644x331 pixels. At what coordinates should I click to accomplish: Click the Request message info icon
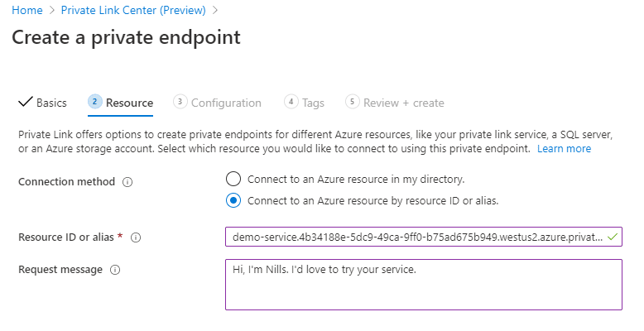[115, 270]
